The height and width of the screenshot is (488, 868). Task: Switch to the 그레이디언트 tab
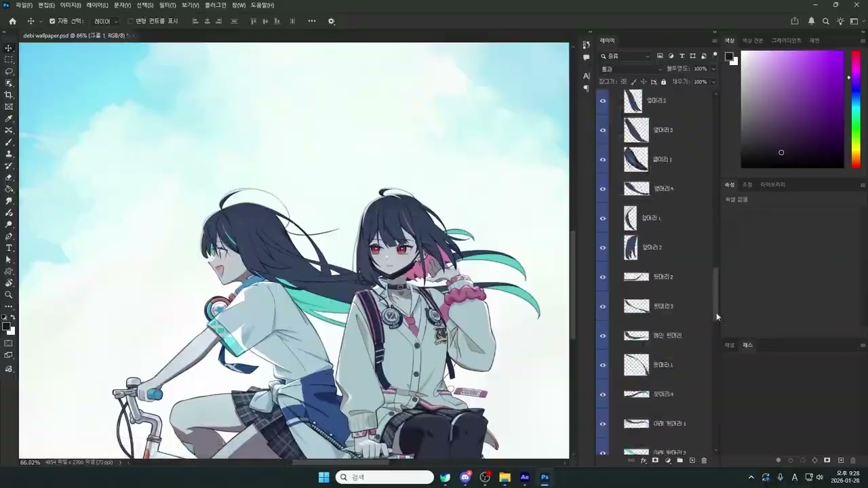tap(786, 41)
